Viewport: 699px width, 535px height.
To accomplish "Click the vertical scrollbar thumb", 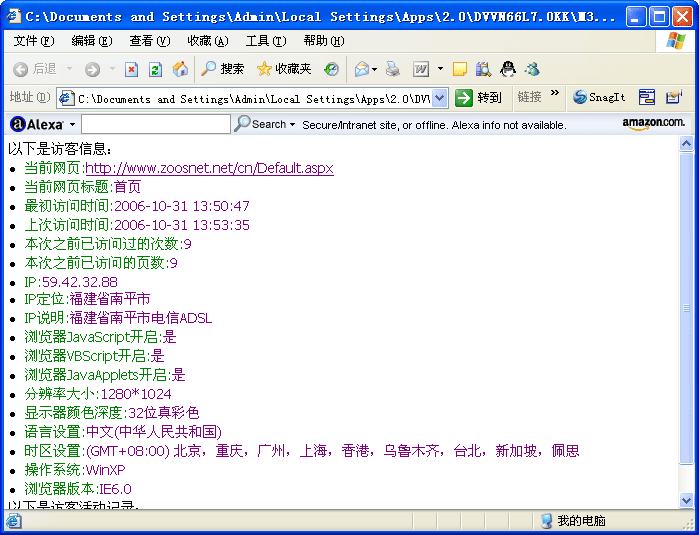I will (686, 308).
